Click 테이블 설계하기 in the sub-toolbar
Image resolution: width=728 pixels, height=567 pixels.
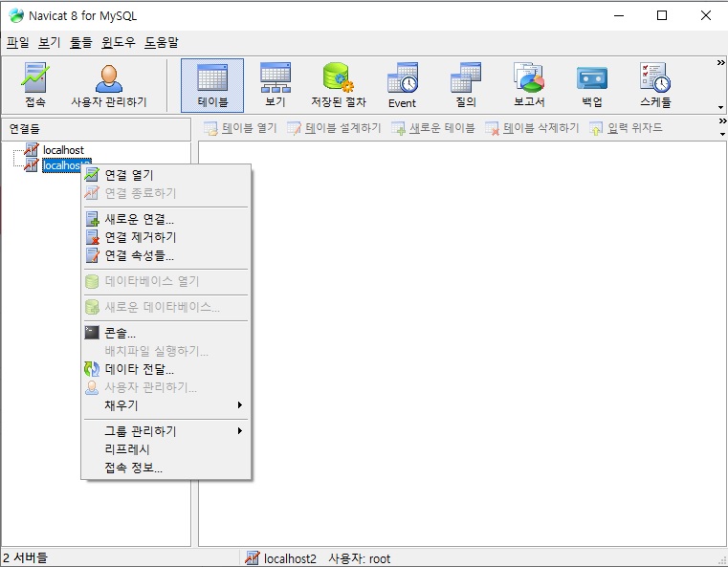tap(334, 128)
